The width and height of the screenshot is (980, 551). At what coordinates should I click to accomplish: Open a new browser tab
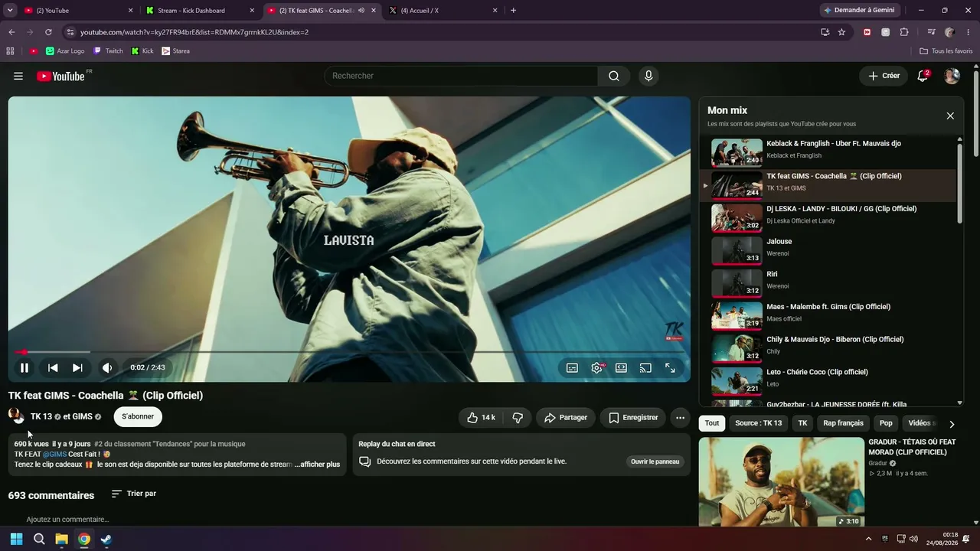pyautogui.click(x=513, y=11)
